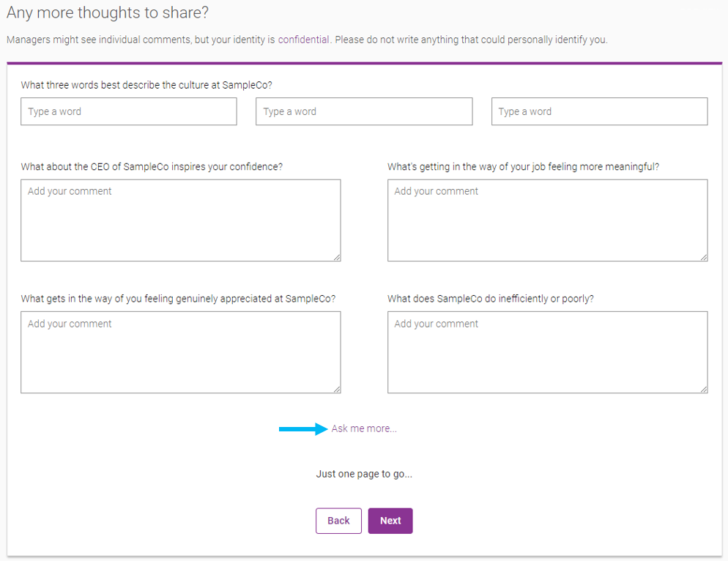
Task: Click the comment box about job feeling meaningful
Action: 547,220
